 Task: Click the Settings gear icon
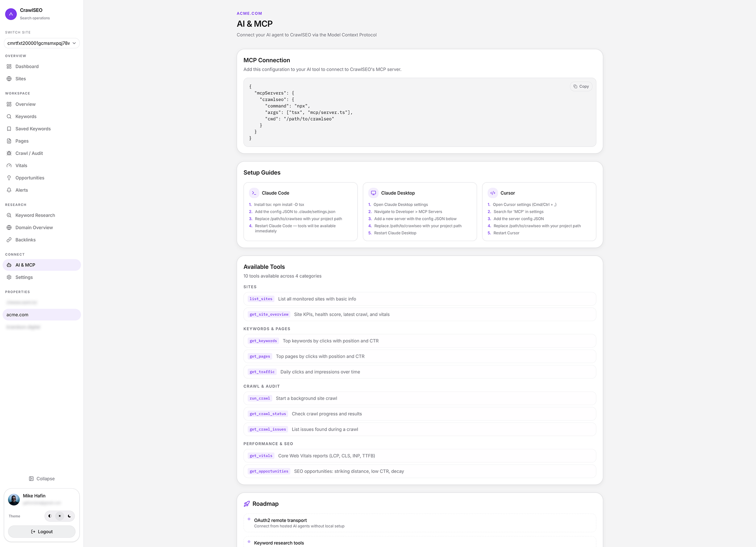click(9, 277)
